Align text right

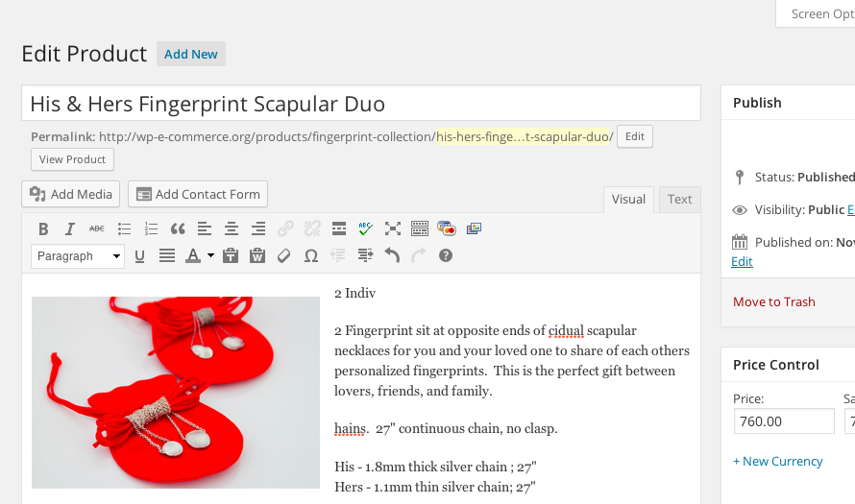click(257, 228)
